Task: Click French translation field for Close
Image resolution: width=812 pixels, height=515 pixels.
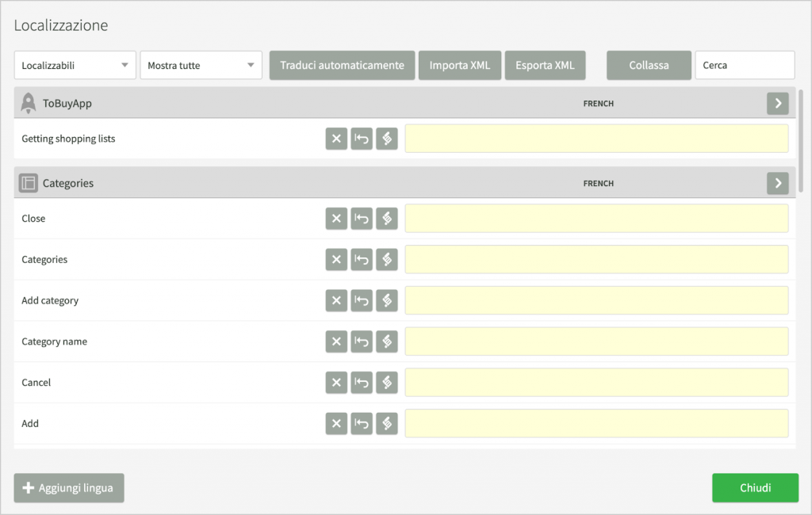Action: pyautogui.click(x=596, y=219)
